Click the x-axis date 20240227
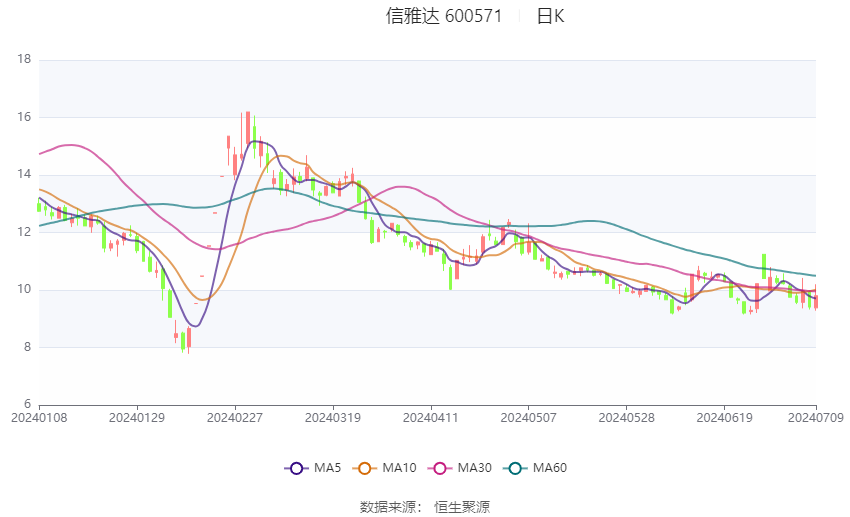This screenshot has height=517, width=850. click(235, 418)
